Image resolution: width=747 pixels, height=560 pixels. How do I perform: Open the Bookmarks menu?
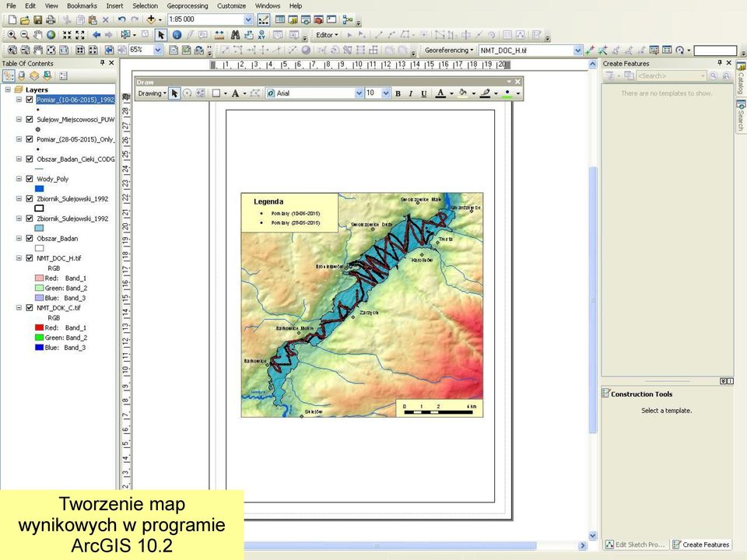pos(82,5)
